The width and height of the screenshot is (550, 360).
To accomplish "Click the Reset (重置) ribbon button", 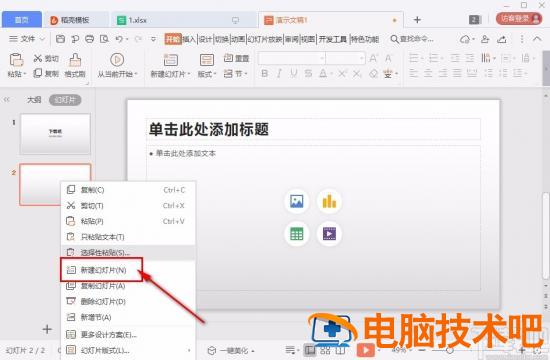I will pos(236,58).
